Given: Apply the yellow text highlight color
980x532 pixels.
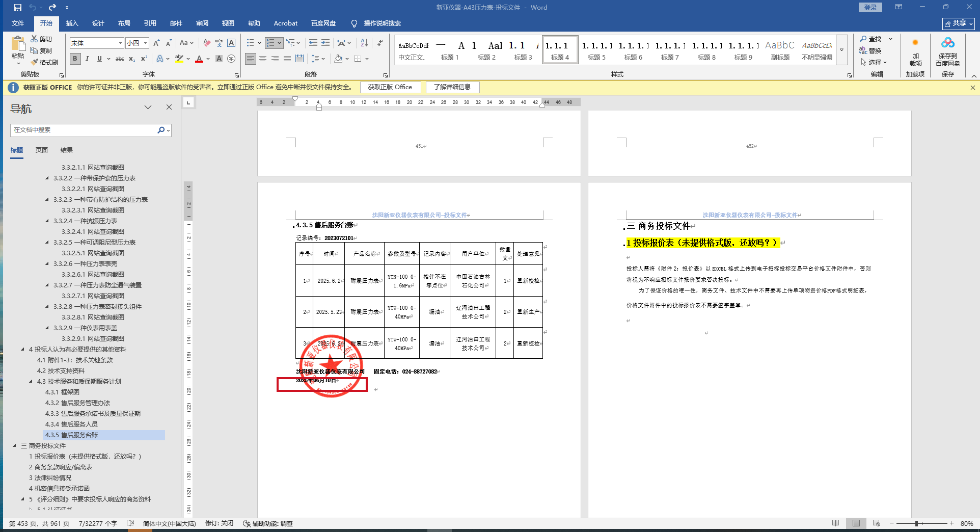Looking at the screenshot, I should [179, 59].
